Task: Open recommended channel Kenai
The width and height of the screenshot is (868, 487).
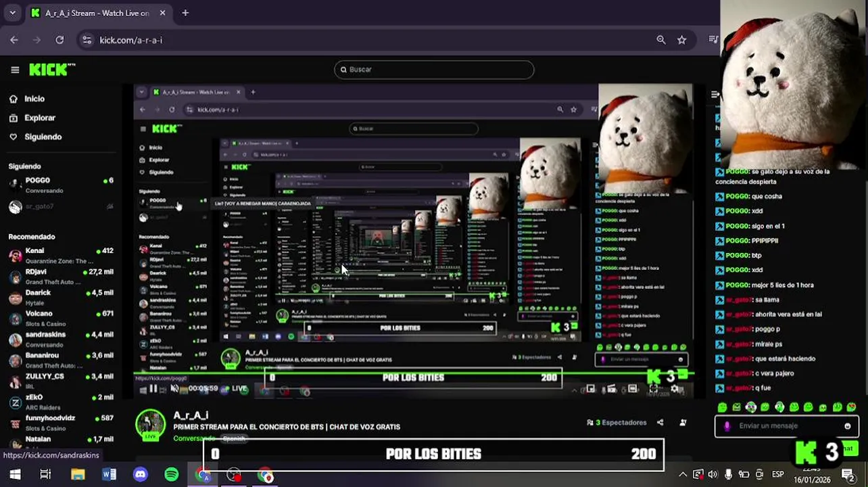Action: coord(61,255)
